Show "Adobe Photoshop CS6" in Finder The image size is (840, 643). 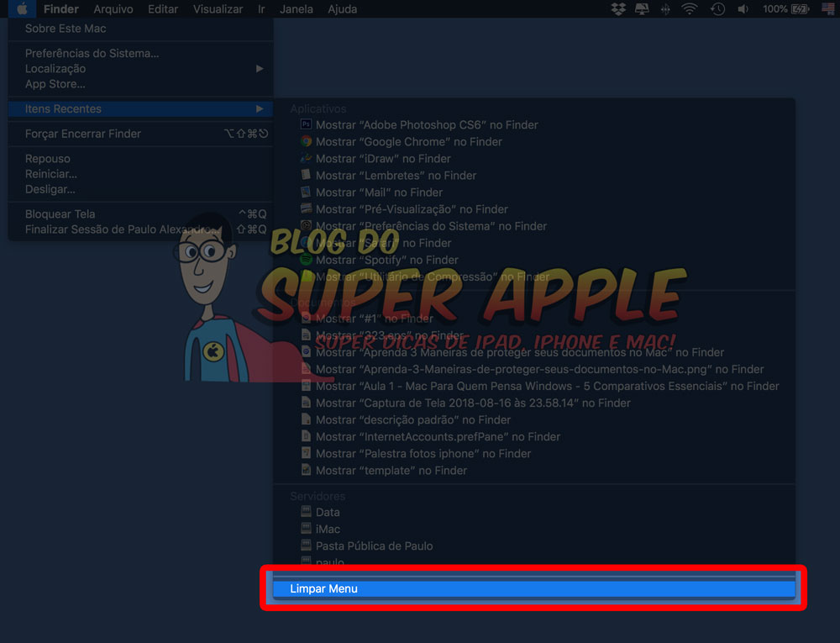(427, 125)
